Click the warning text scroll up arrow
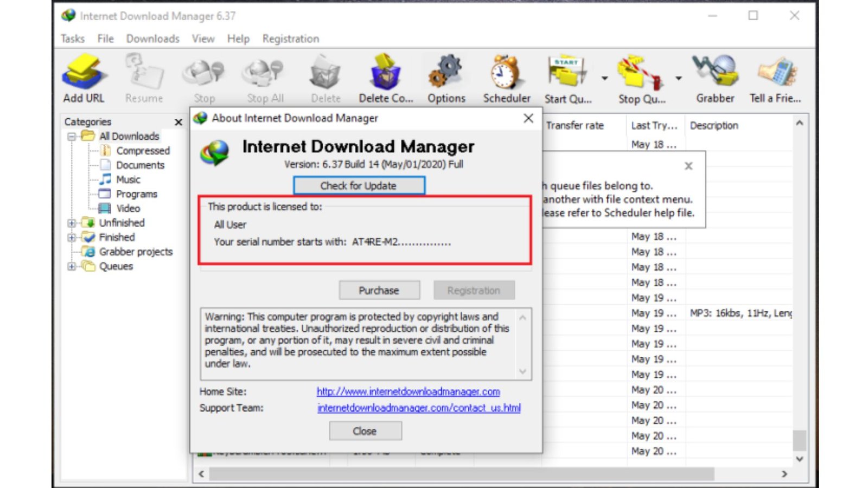 point(522,317)
